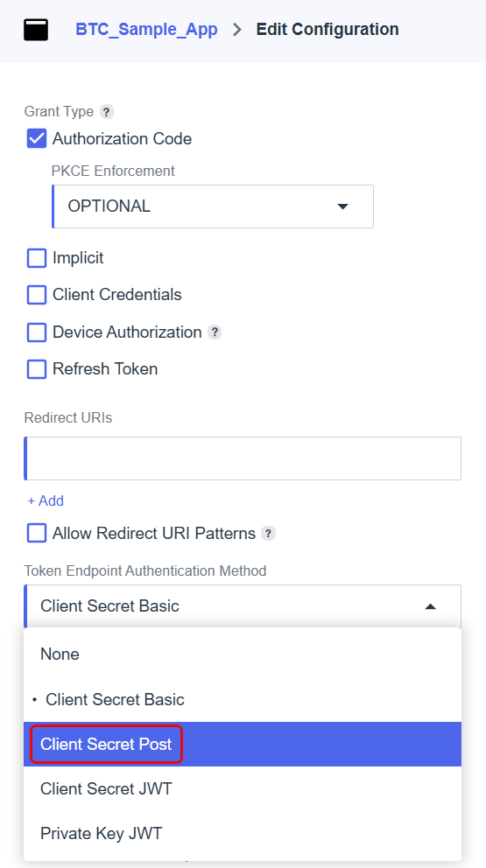Viewport: 486px width, 868px height.
Task: Check the Client Credentials checkbox
Action: (37, 295)
